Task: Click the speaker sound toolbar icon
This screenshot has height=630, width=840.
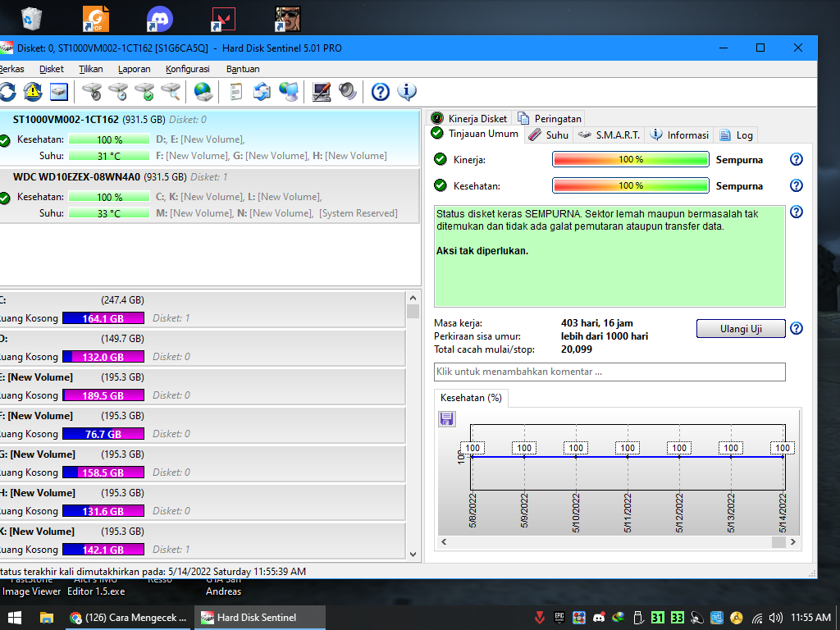Action: [x=348, y=92]
